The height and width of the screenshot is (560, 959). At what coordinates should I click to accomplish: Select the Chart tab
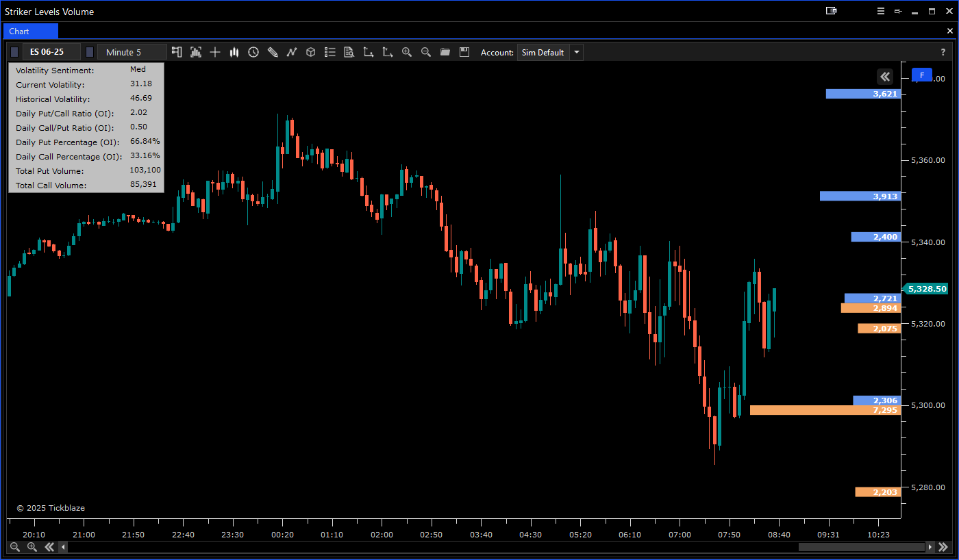31,31
